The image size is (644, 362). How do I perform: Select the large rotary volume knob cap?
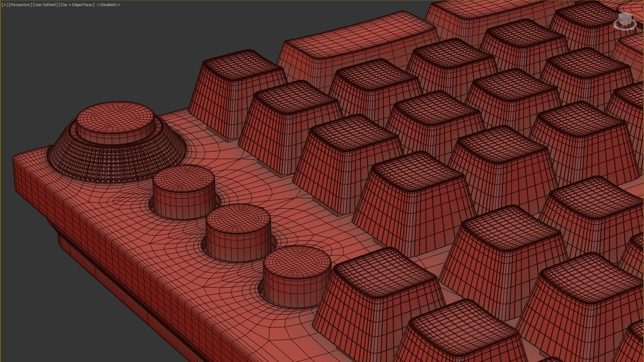115,118
